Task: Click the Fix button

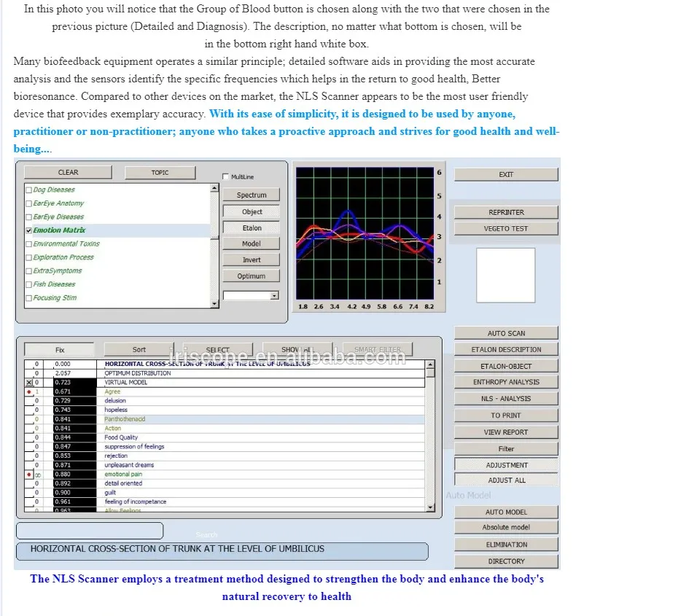Action: click(x=60, y=350)
